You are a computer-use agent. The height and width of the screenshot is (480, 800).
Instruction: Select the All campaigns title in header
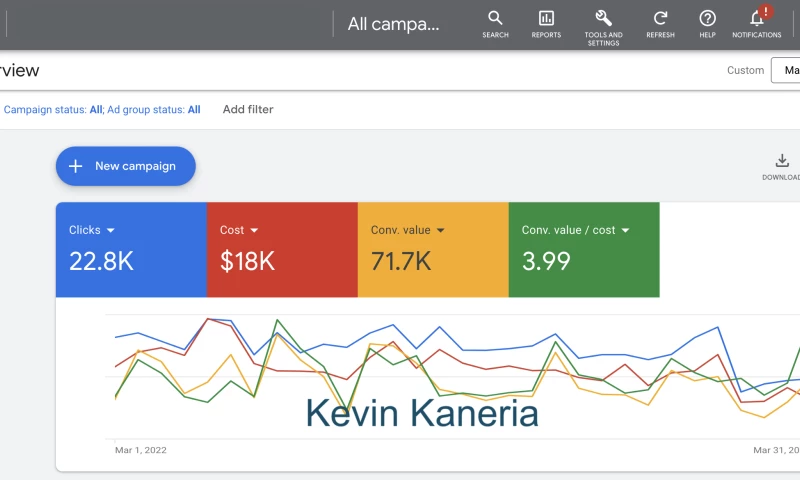pyautogui.click(x=393, y=24)
